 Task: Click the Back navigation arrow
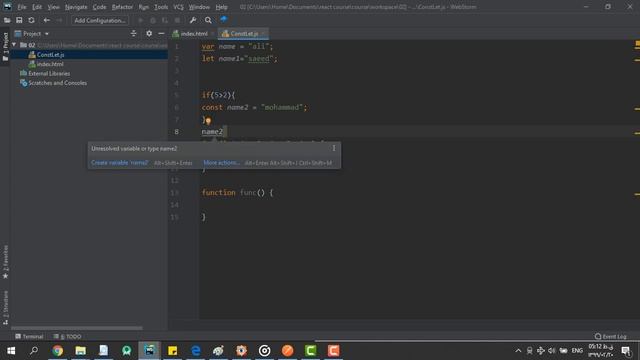coord(47,20)
